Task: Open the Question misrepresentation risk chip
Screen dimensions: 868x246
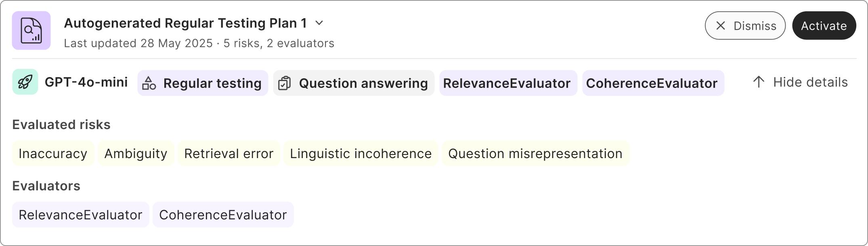Action: [x=535, y=154]
